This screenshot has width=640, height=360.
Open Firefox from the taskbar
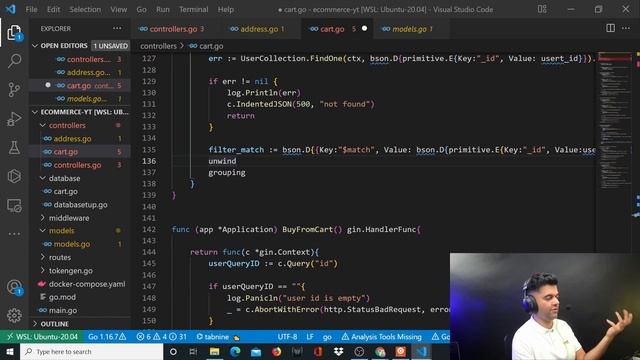click(276, 351)
